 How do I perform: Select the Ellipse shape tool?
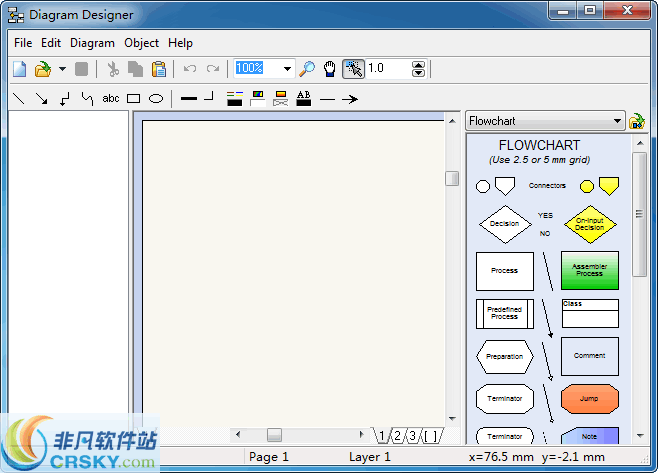click(x=156, y=99)
